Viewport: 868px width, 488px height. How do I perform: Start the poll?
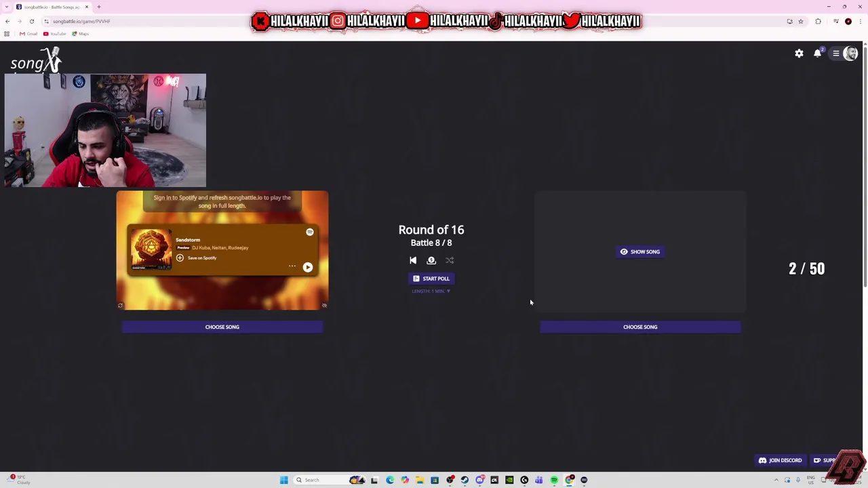[x=431, y=279]
